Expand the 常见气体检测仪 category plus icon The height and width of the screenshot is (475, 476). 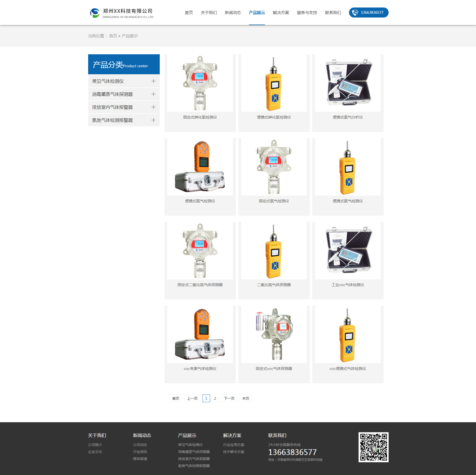[153, 81]
